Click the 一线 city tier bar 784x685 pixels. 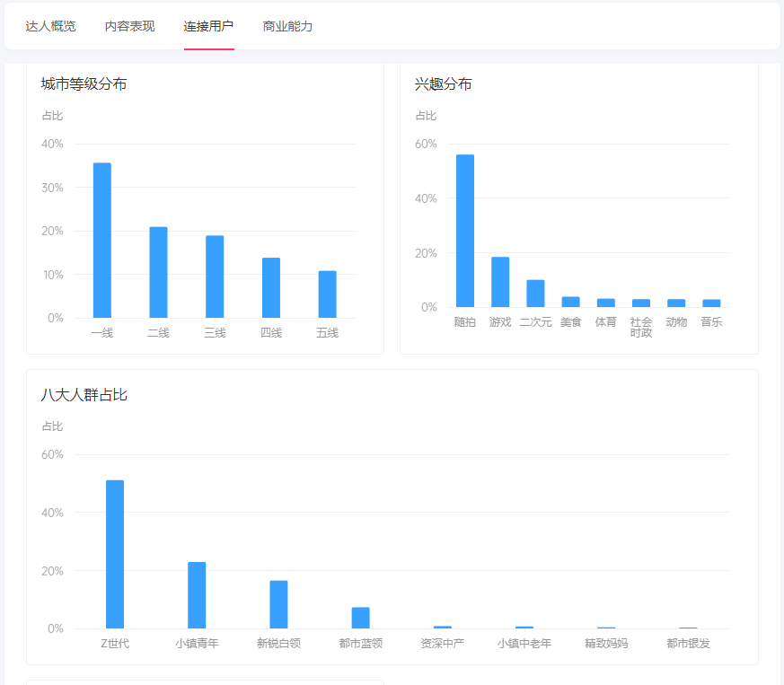pyautogui.click(x=102, y=241)
